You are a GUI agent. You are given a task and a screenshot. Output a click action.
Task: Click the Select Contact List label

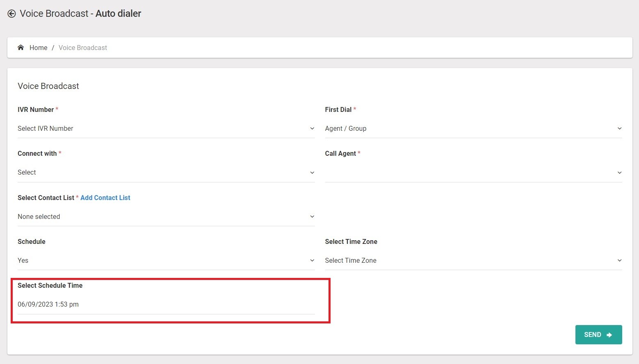(46, 198)
